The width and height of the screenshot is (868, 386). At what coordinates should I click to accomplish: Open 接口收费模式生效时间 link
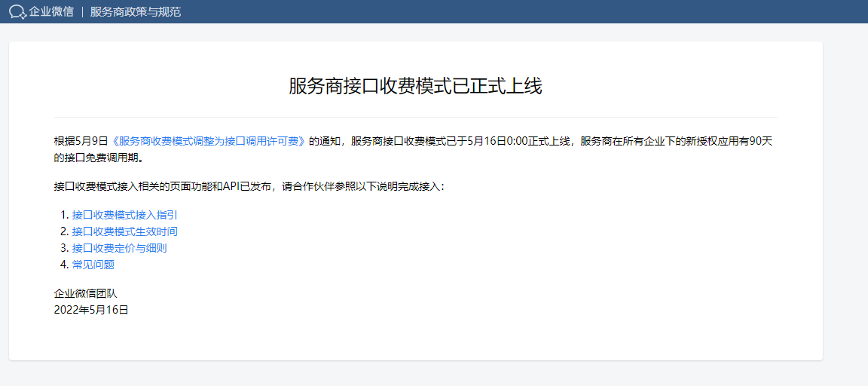coord(124,231)
